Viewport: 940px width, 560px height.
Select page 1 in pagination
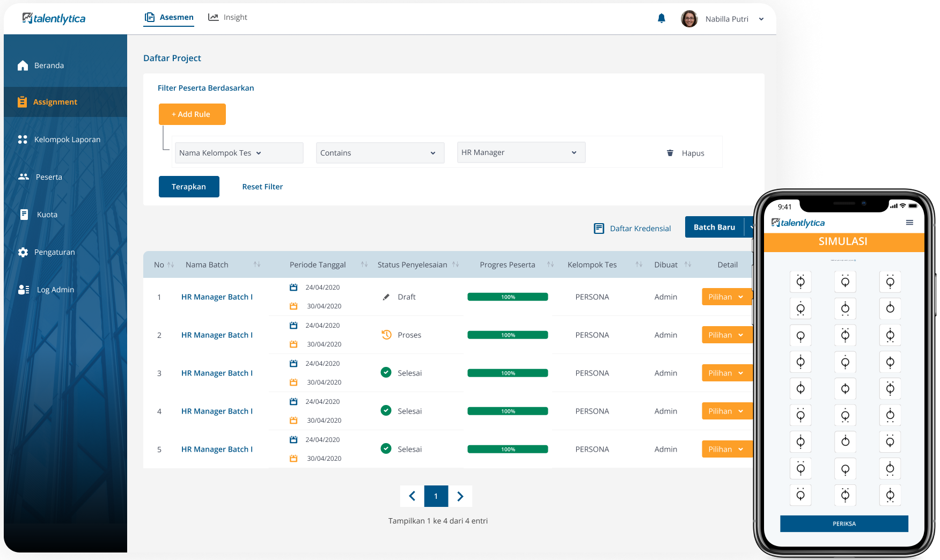point(436,496)
